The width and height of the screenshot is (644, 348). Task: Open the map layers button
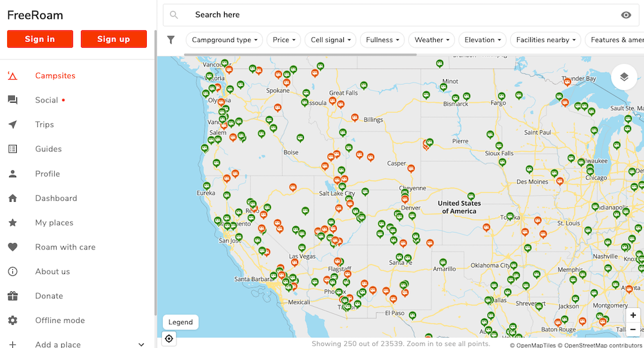624,77
